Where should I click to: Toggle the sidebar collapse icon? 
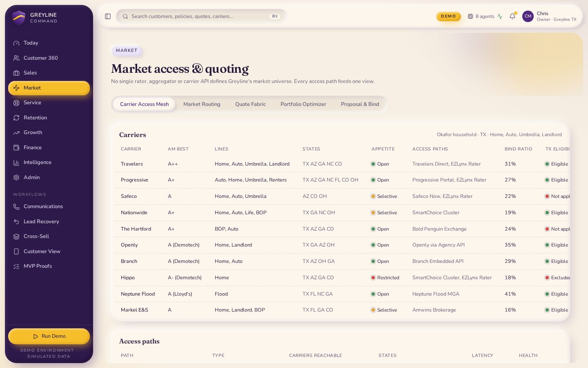pos(108,16)
